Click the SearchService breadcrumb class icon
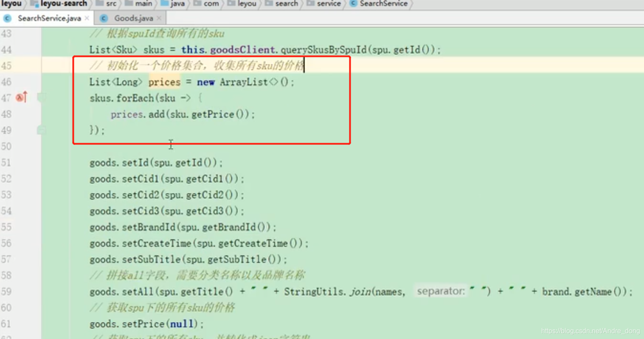644x339 pixels. pos(353,3)
